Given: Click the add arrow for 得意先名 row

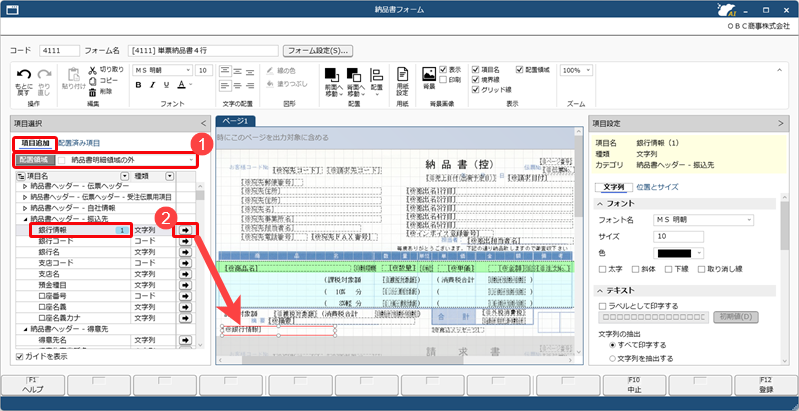Looking at the screenshot, I should tap(186, 340).
